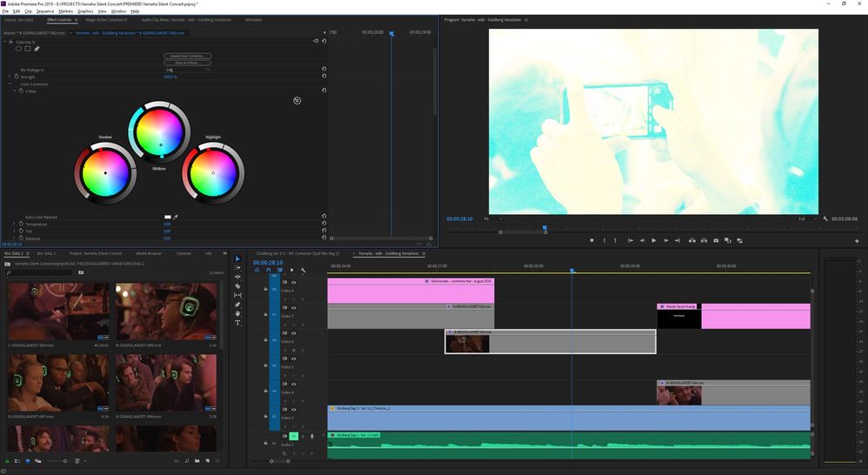Open timeline display settings wrench
Image resolution: width=868 pixels, height=475 pixels.
click(303, 271)
